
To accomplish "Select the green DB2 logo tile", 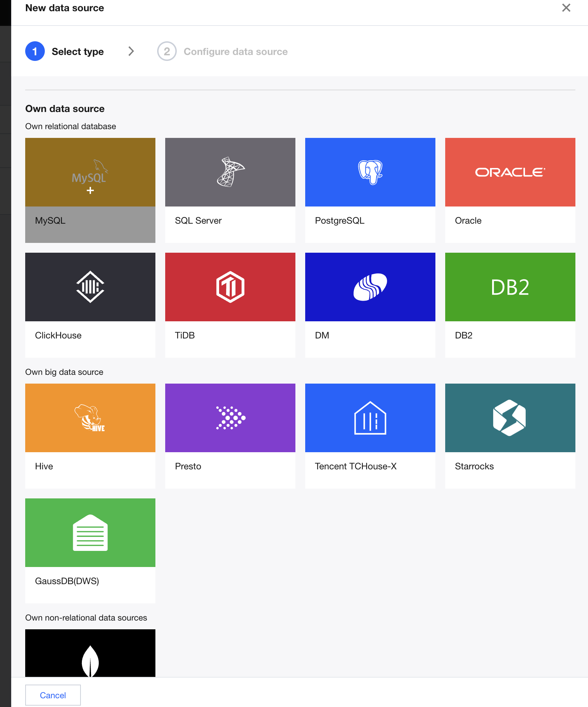I will [x=510, y=287].
